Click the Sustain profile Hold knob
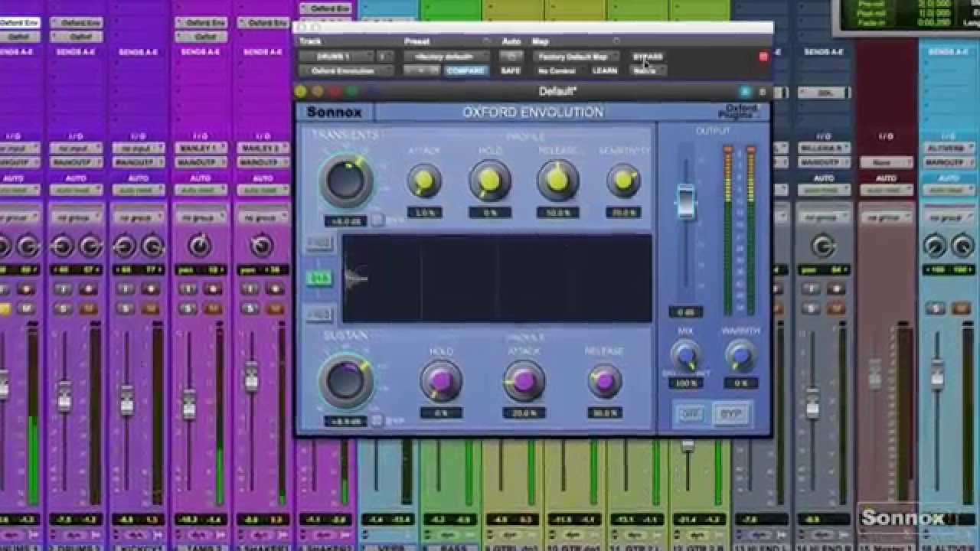The image size is (980, 551). [441, 380]
